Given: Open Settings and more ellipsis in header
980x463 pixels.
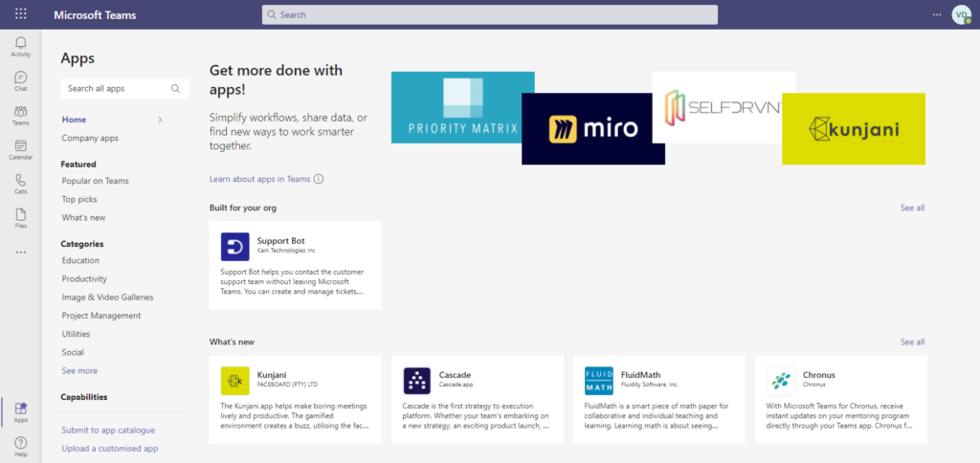Looking at the screenshot, I should tap(937, 14).
